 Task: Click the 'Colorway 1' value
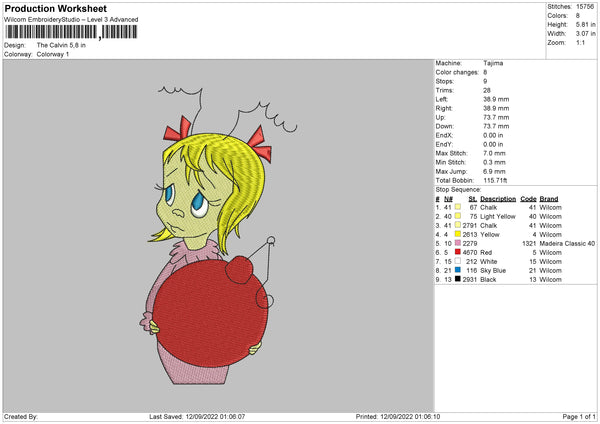(53, 54)
